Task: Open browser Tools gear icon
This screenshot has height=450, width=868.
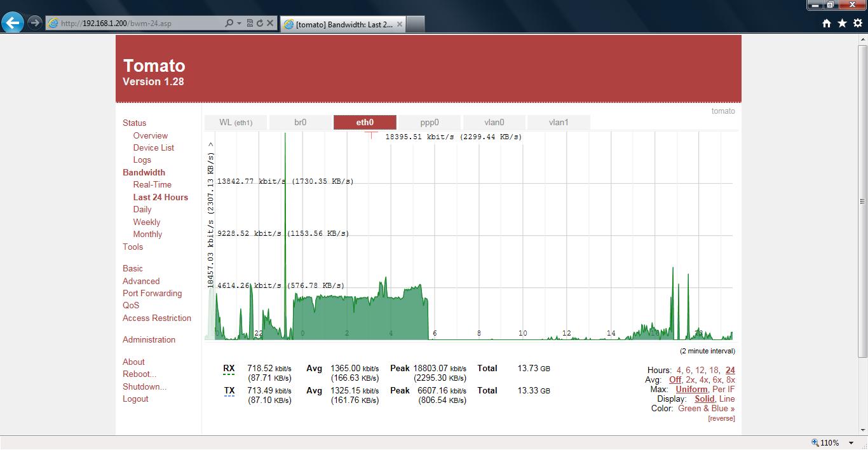Action: click(857, 23)
